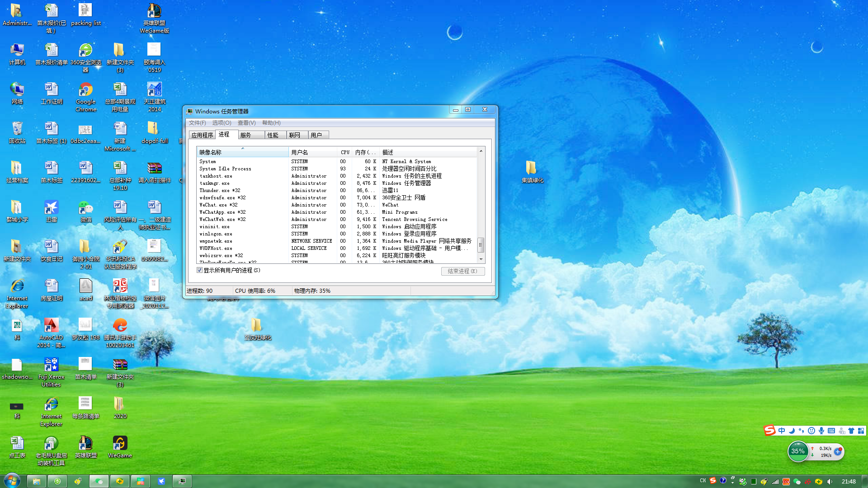Open Sogou skin shirt icon
Screen dimensions: 868x488
pyautogui.click(x=851, y=431)
